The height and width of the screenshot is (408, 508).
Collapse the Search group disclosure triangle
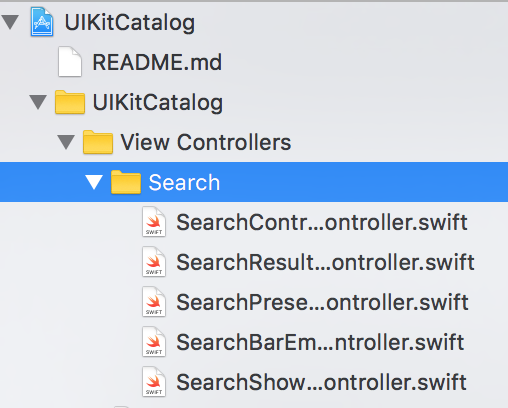click(94, 182)
